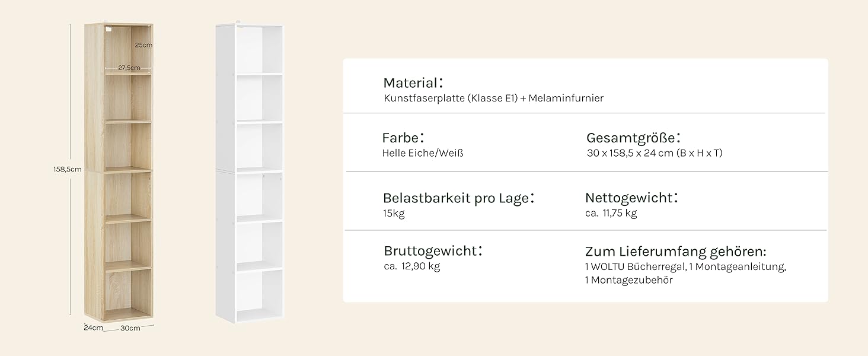Click the Farbe heading
868x356 pixels.
(404, 138)
